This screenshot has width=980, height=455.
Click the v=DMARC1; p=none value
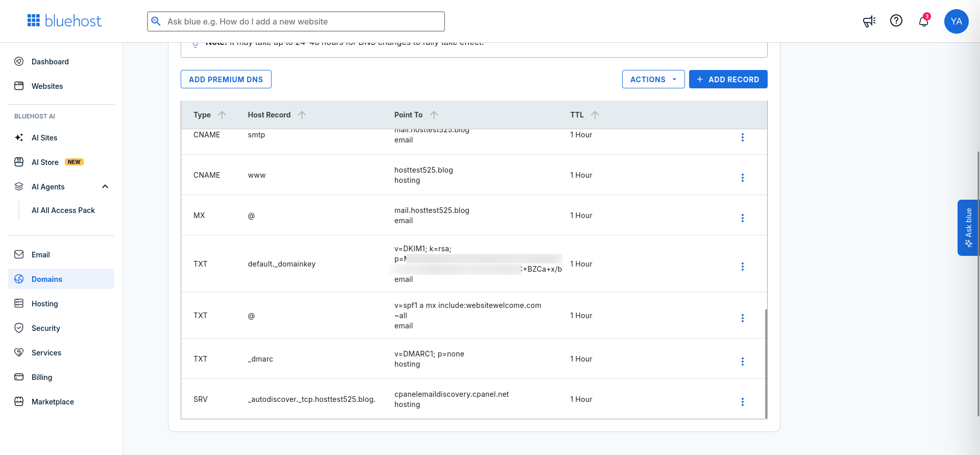coord(429,354)
